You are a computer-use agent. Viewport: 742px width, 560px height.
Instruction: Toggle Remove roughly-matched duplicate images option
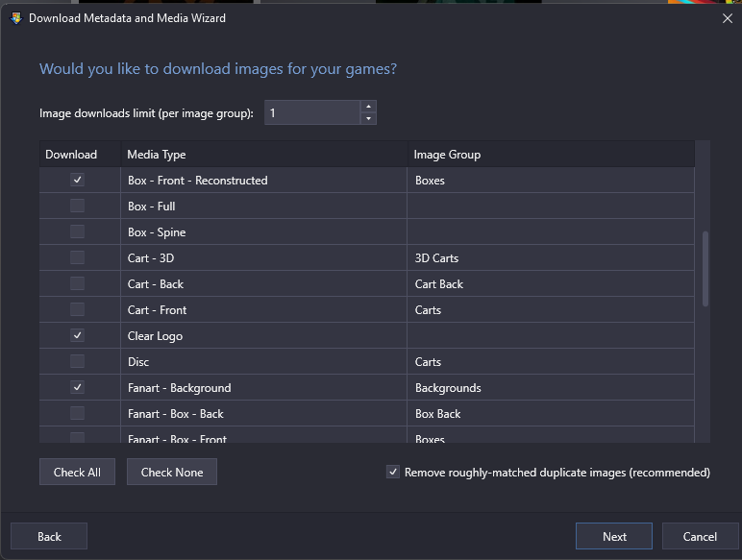tap(393, 472)
